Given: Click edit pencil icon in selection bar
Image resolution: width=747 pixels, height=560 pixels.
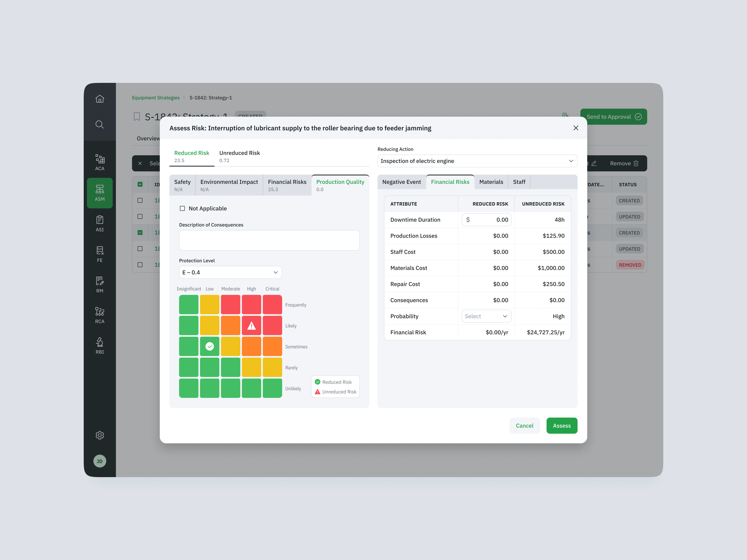Looking at the screenshot, I should click(594, 163).
